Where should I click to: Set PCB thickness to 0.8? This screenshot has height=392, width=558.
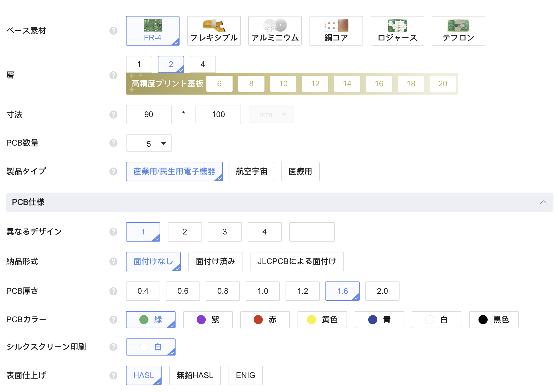223,291
